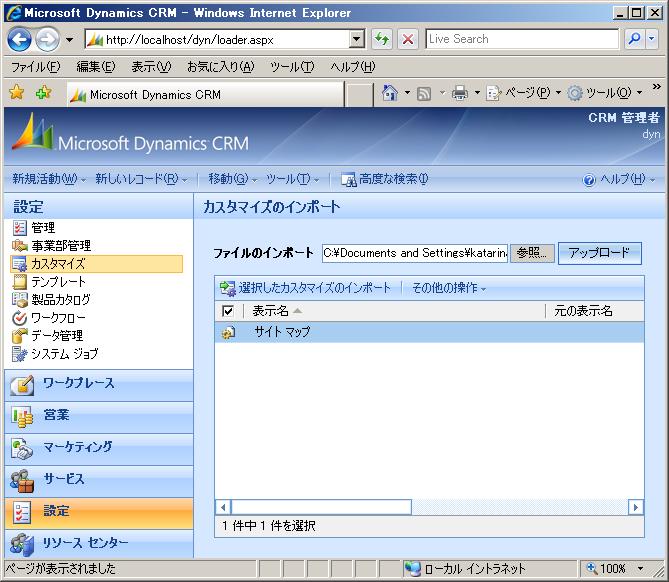
Task: Expand the 新しいレコード menu
Action: [x=141, y=179]
